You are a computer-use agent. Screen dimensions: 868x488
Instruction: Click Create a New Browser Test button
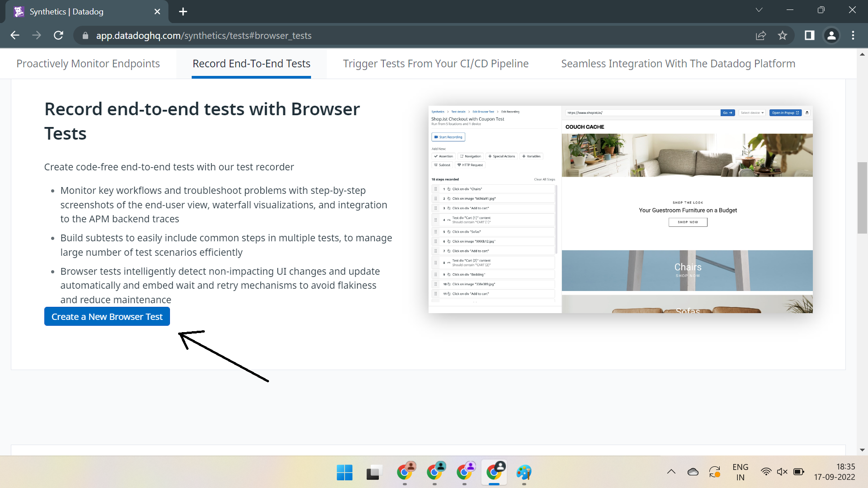(x=107, y=317)
